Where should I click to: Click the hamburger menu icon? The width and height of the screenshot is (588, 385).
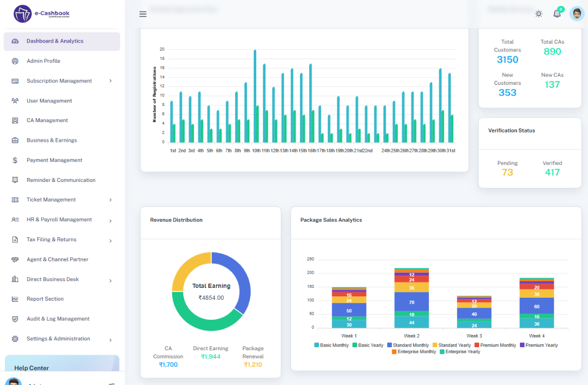click(143, 14)
